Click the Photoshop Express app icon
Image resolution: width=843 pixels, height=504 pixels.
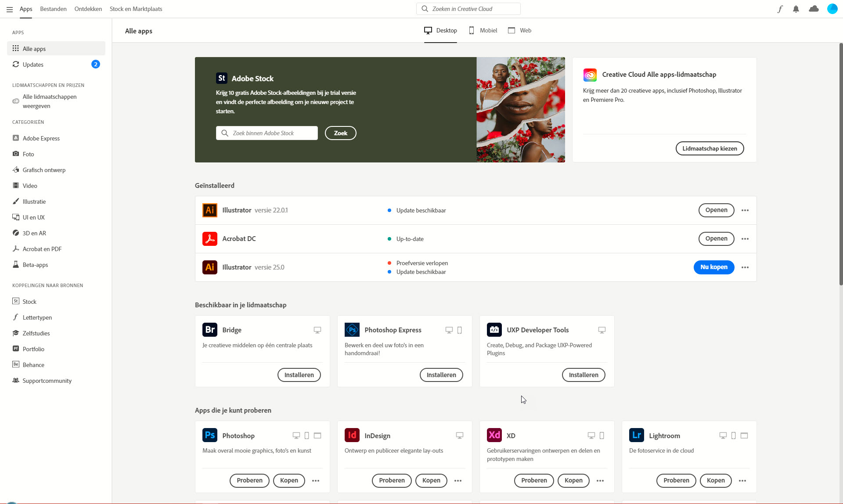pyautogui.click(x=352, y=329)
